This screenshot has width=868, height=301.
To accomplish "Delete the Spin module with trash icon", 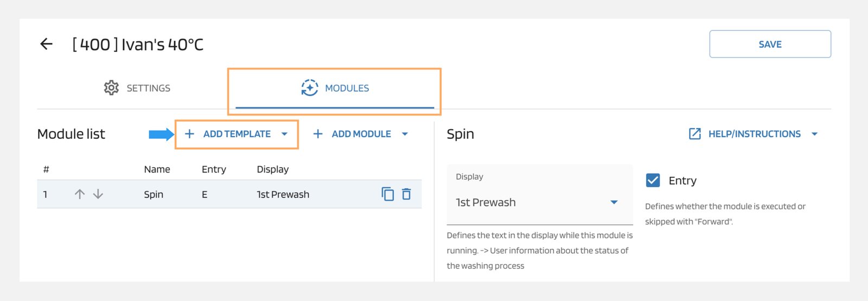I will [x=406, y=194].
